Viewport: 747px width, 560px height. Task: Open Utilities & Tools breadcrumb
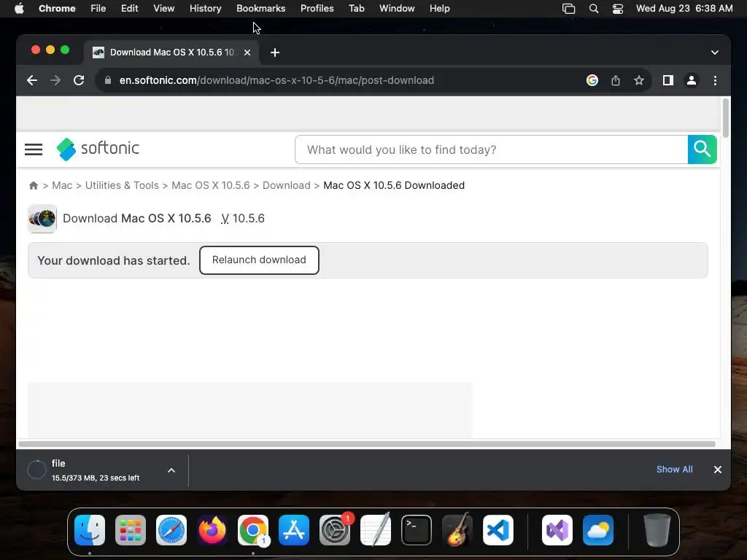[x=122, y=185]
